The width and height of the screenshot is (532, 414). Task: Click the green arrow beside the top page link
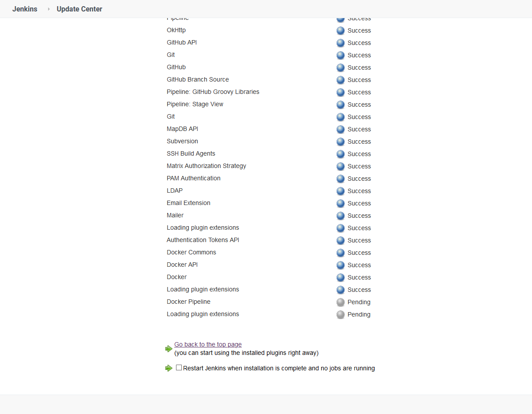pyautogui.click(x=169, y=348)
